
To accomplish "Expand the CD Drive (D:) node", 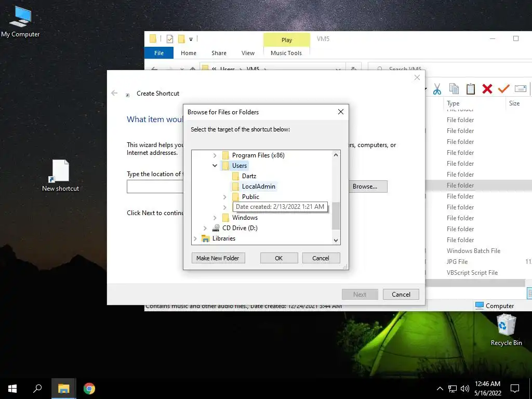I will click(x=205, y=228).
